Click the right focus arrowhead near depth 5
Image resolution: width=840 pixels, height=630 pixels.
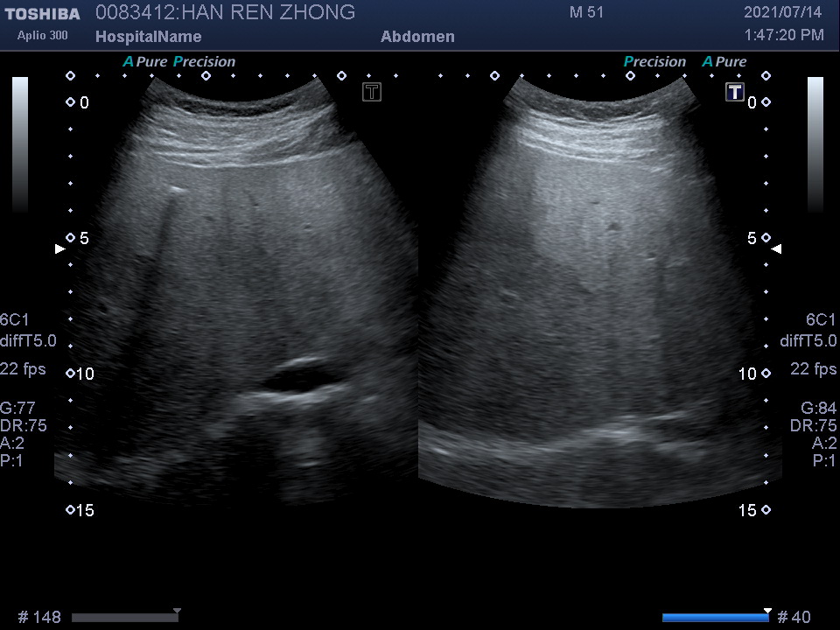pos(777,249)
